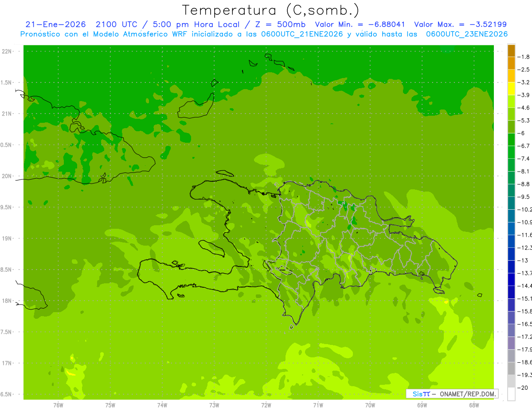Click the -6.7 colorbar value

pos(524,146)
